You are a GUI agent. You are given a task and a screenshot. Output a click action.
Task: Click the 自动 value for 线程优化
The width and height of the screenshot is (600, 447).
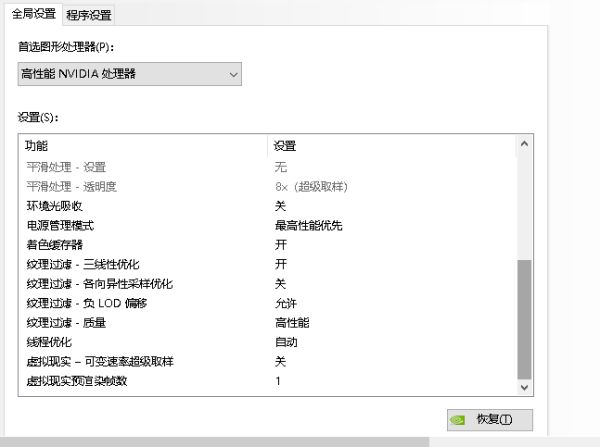point(285,342)
